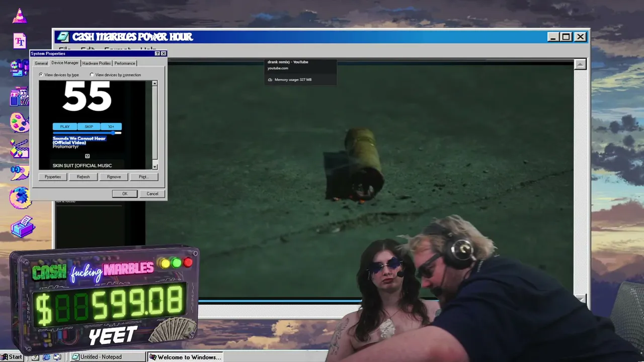Viewport: 644px width, 362px height.
Task: Click the blue slider under the PLAY button
Action: (87, 133)
